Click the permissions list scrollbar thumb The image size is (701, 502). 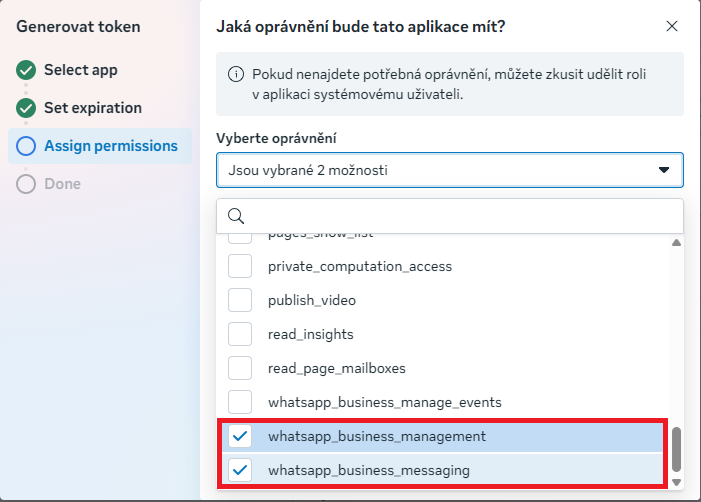pos(676,450)
